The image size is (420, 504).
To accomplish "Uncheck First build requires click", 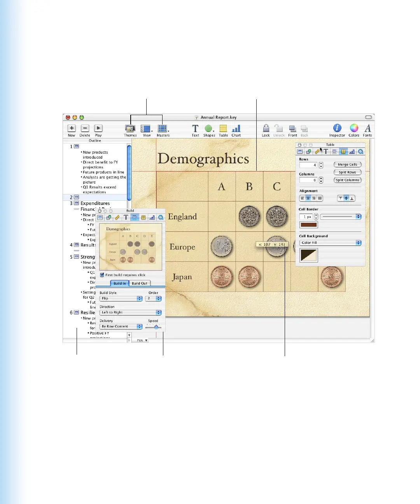I will (x=102, y=275).
